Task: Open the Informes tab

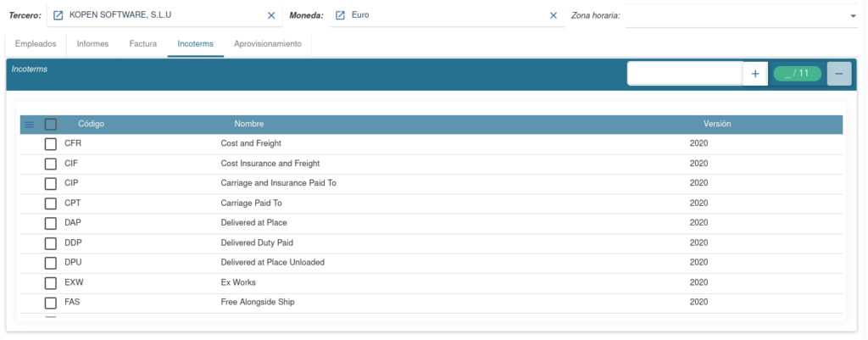Action: [92, 43]
